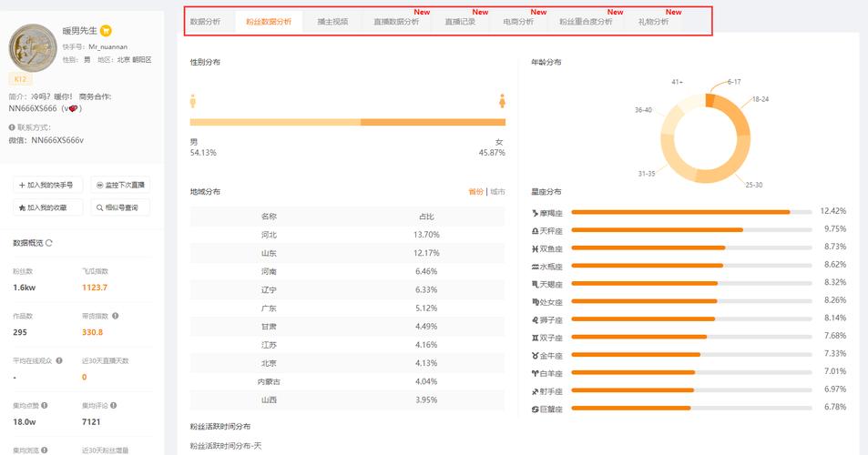This screenshot has width=868, height=455.
Task: Click the male figure icon in 性别分布
Action: 193,100
